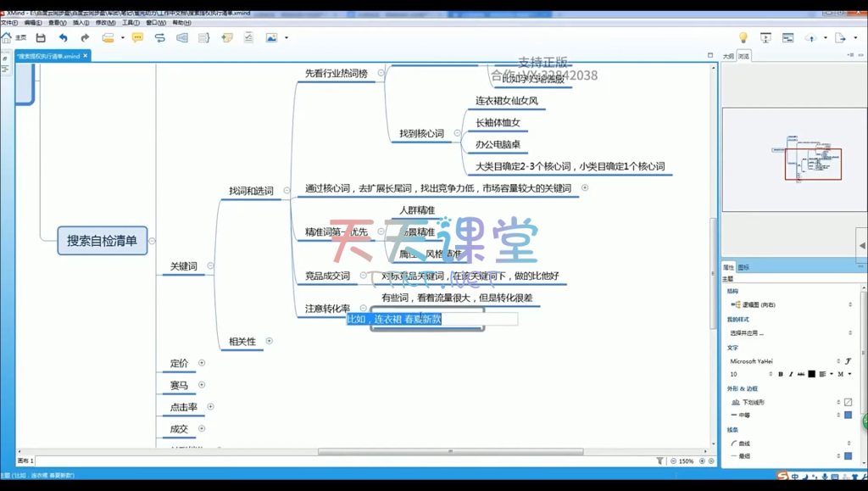Click the Save icon in the toolbar
The height and width of the screenshot is (491, 868).
click(40, 38)
